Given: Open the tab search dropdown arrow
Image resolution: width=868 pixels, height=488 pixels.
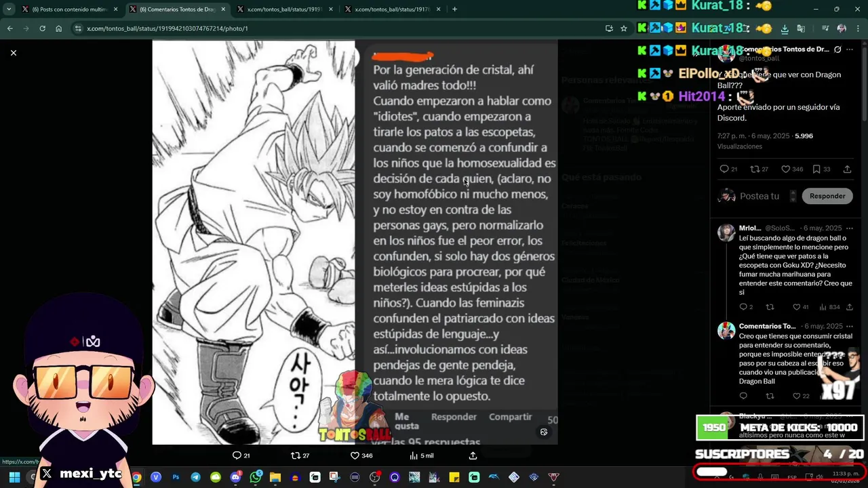Looking at the screenshot, I should [x=8, y=9].
